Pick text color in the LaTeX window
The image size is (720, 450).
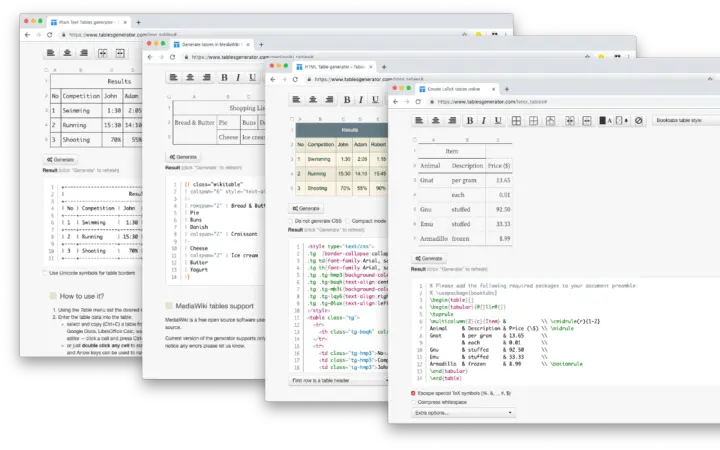coord(605,121)
